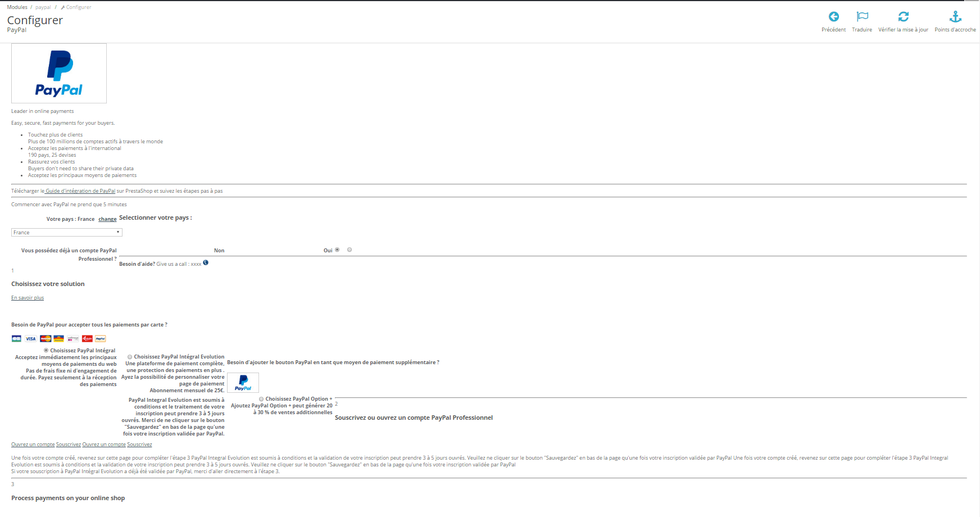The height and width of the screenshot is (517, 980).
Task: Click the Visa card icon
Action: click(x=30, y=338)
